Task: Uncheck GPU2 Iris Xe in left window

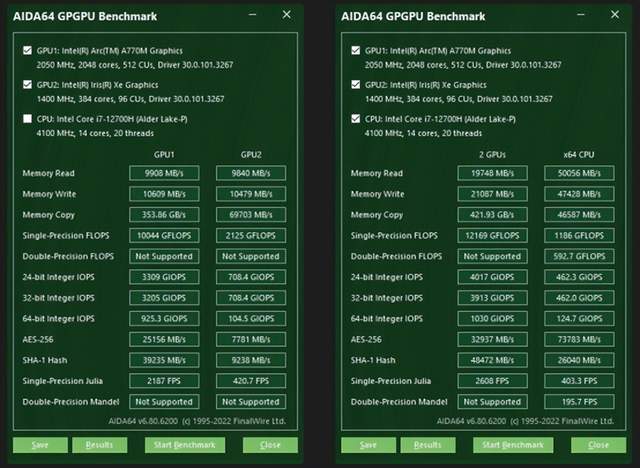Action: (x=27, y=84)
